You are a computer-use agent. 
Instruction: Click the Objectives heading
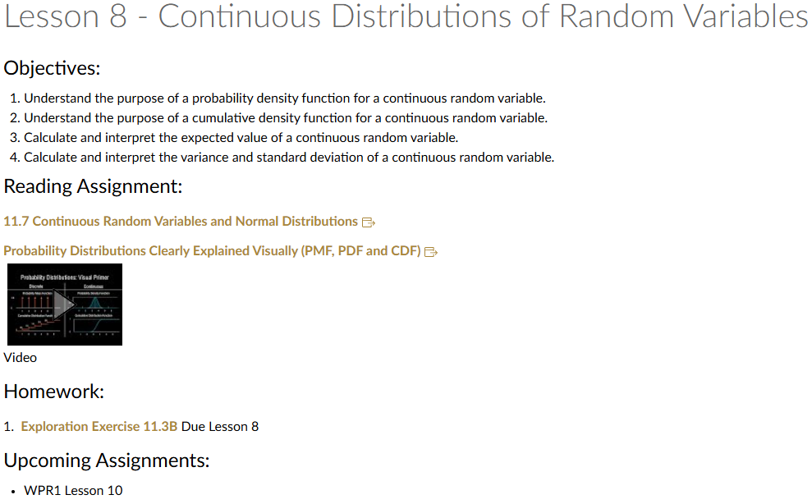(x=53, y=68)
